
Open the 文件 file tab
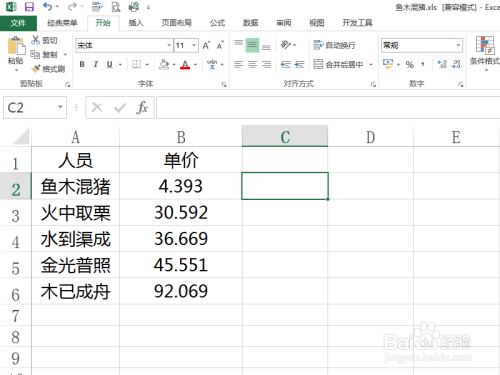click(18, 23)
